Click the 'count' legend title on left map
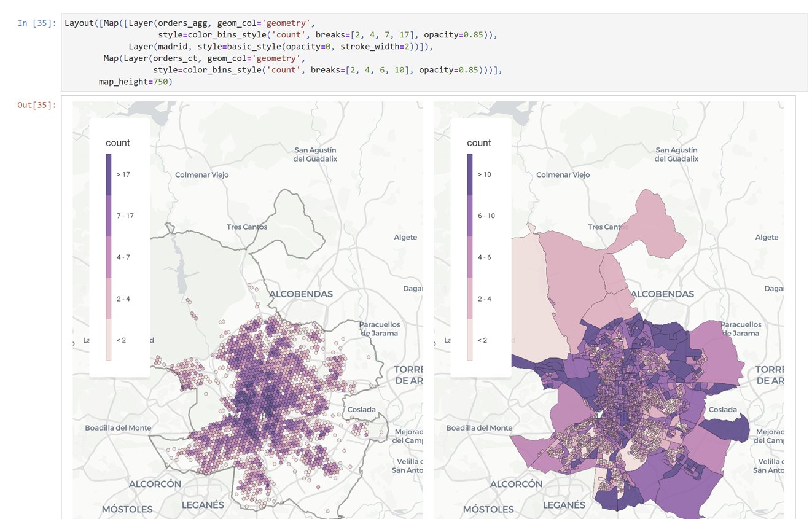Screen dimensions: 812x519 coord(118,142)
